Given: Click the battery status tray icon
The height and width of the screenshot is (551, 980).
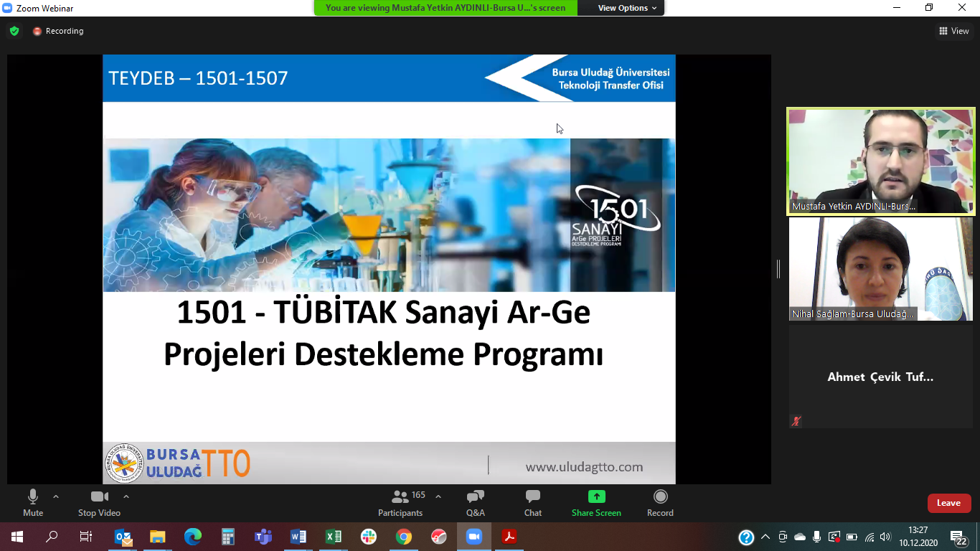Looking at the screenshot, I should (x=852, y=537).
